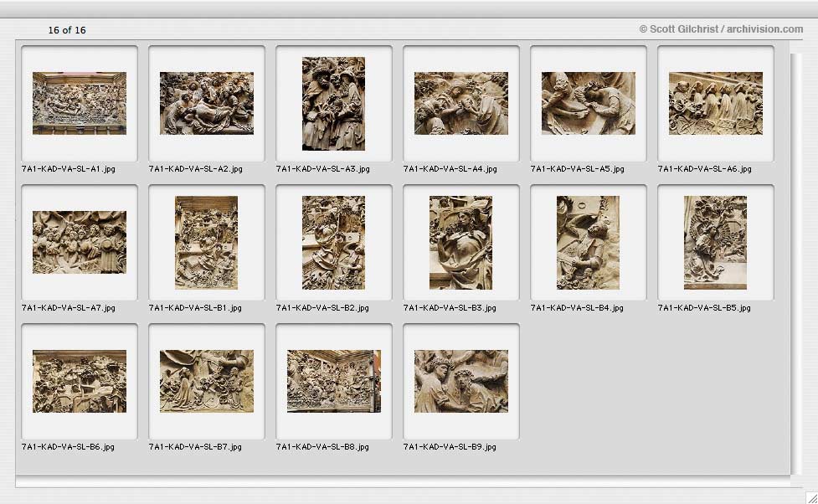Click the filename label 7A1-KAD-VA-SL-B1.jpg
The height and width of the screenshot is (504, 818).
pos(195,308)
